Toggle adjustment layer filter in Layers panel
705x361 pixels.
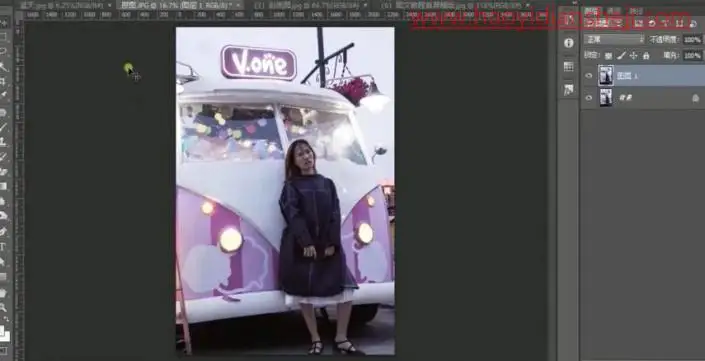tap(651, 23)
